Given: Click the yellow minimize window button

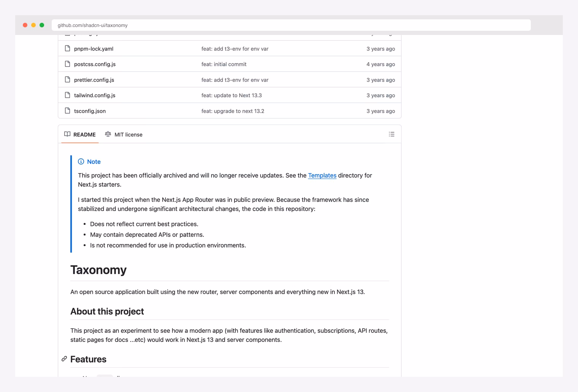Looking at the screenshot, I should tap(33, 25).
